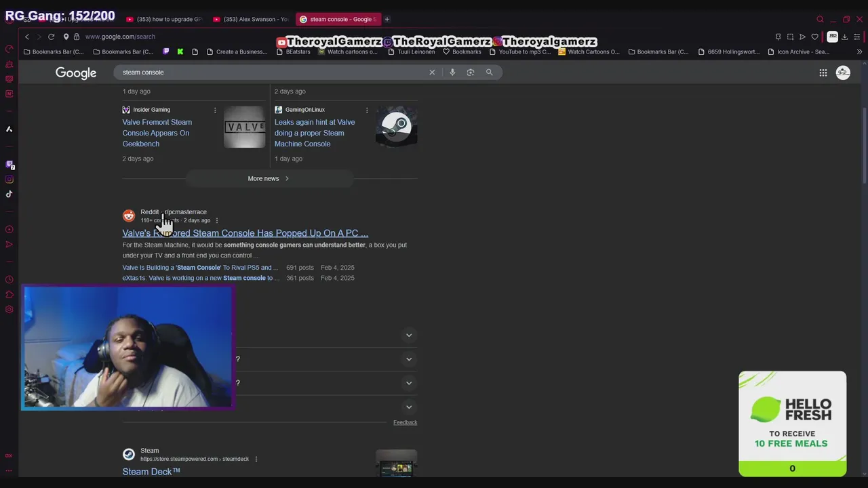Open a new tab with the plus button
Screen dimensions: 868x488
[x=387, y=19]
